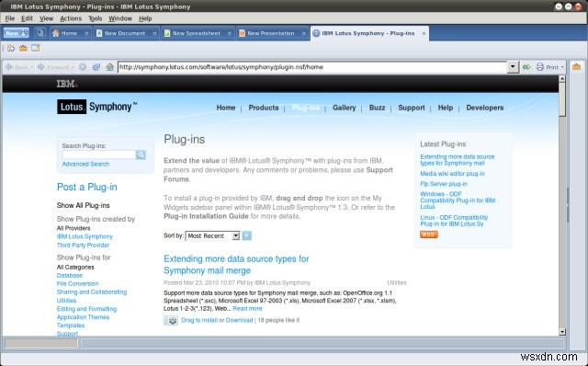Open the Help menu
The height and width of the screenshot is (366, 588).
click(x=145, y=18)
